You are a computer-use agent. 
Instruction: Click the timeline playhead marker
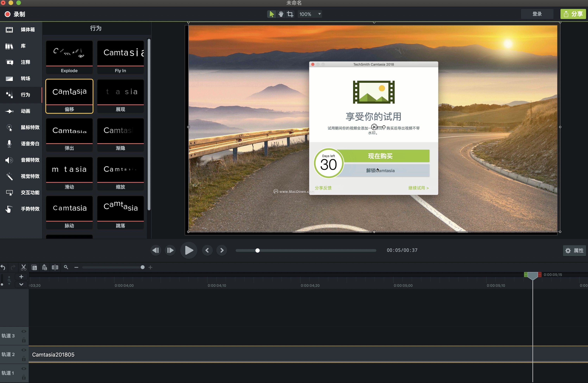tap(533, 276)
